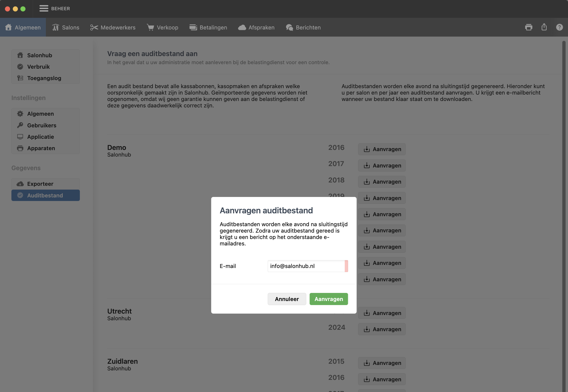Request Utrecht 2024 audit file
The image size is (568, 392).
pyautogui.click(x=381, y=329)
